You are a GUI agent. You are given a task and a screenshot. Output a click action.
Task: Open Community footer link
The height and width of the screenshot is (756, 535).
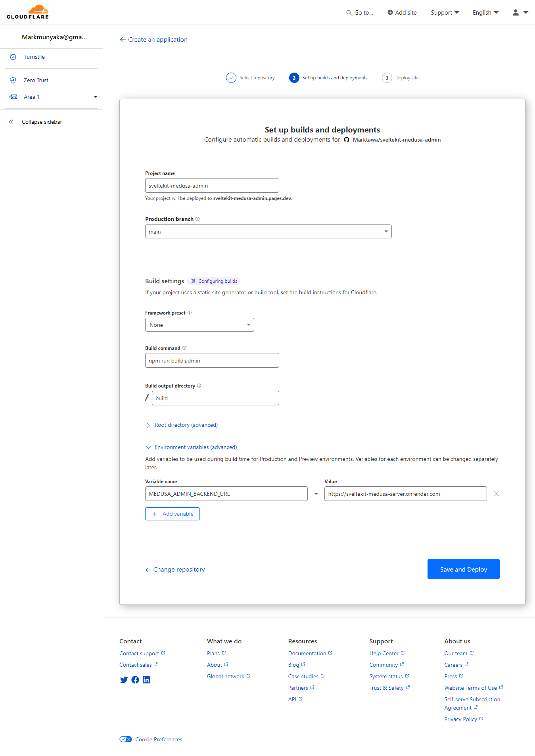[x=387, y=665]
